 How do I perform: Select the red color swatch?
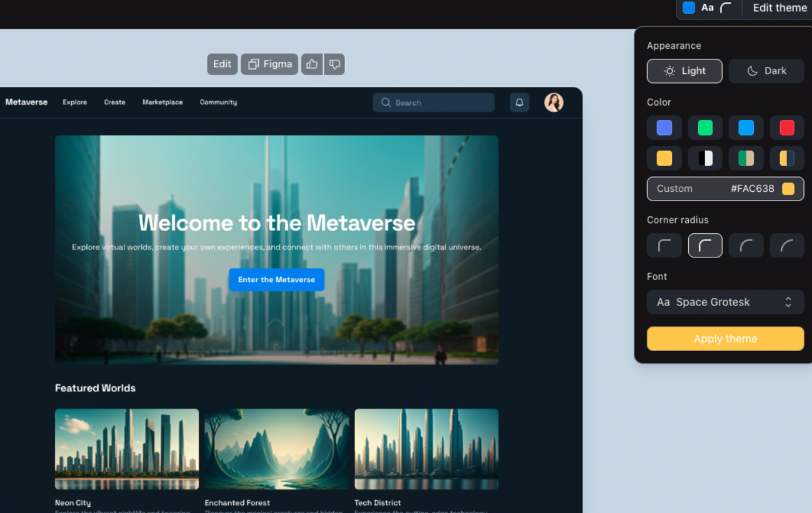[787, 128]
